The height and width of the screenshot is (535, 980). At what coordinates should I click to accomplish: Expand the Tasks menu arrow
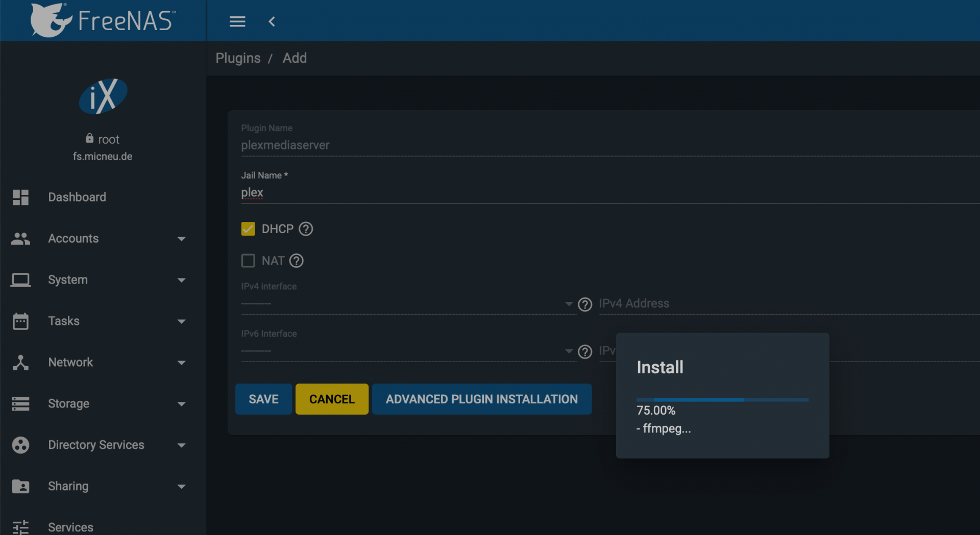pyautogui.click(x=181, y=321)
